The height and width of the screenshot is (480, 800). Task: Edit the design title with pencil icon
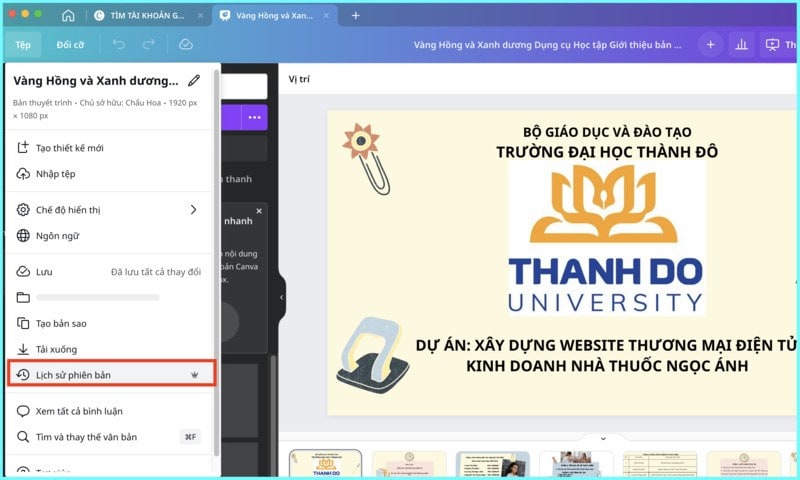click(x=194, y=81)
